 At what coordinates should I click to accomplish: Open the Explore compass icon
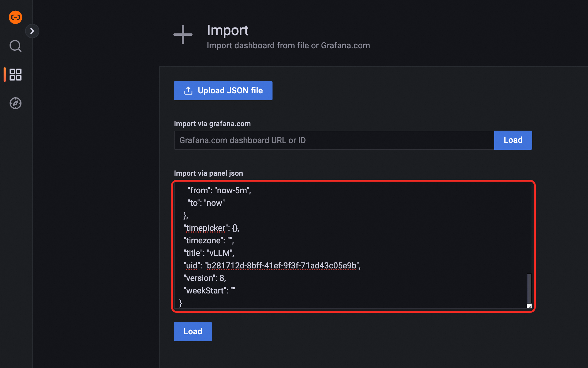[x=16, y=103]
